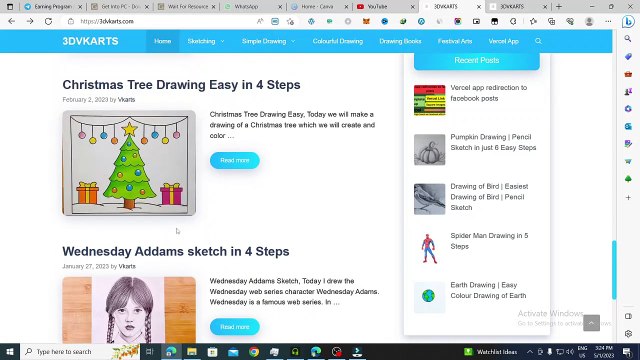Open the browser profile avatar icon
The height and width of the screenshot is (360, 640).
589,21
